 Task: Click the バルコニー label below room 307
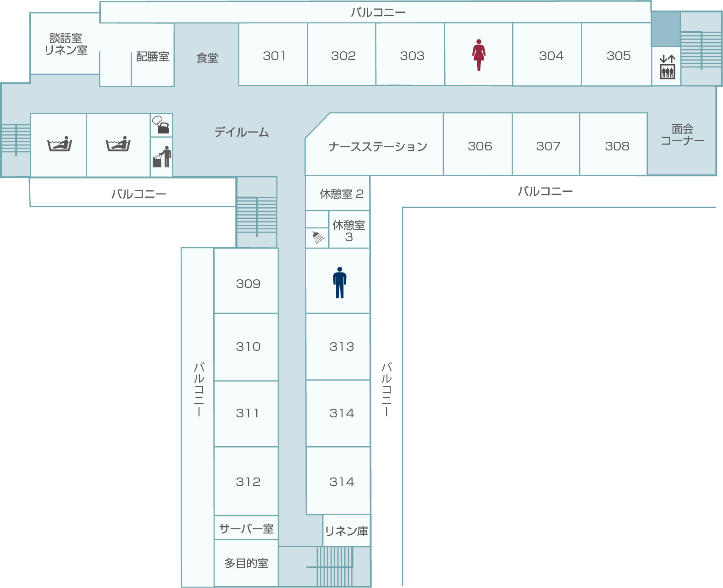click(545, 191)
